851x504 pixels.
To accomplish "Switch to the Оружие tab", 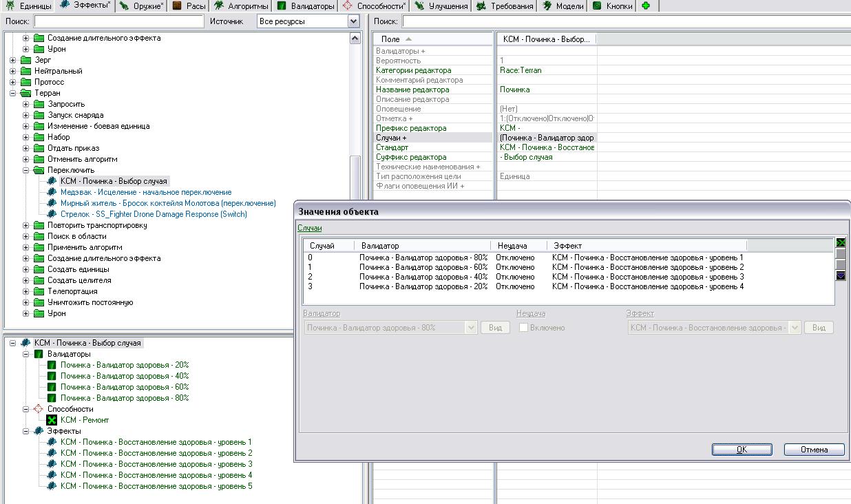I will point(141,6).
